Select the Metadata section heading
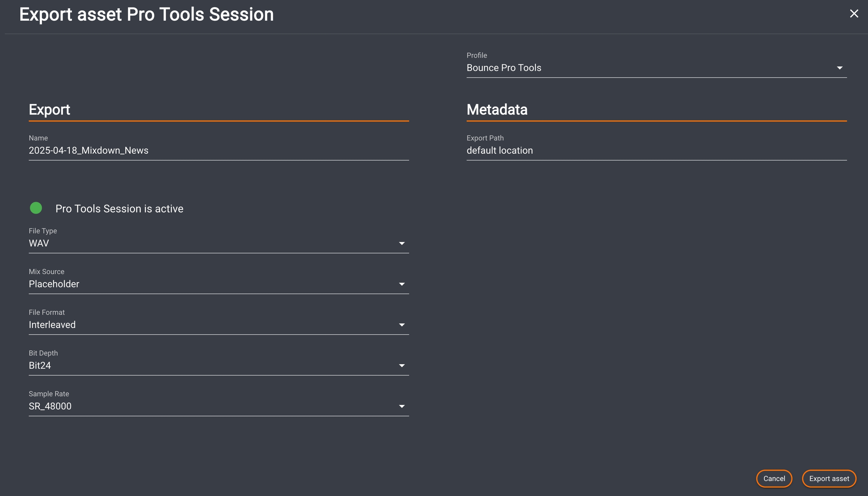Screen dimensions: 868x496 (497, 110)
